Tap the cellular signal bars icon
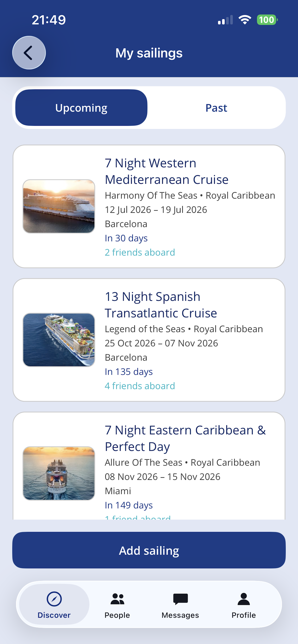 225,20
